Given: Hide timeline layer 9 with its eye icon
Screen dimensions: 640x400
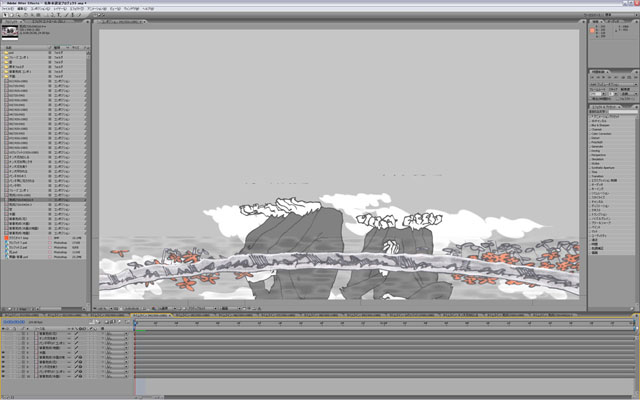Looking at the screenshot, I should pyautogui.click(x=3, y=371).
